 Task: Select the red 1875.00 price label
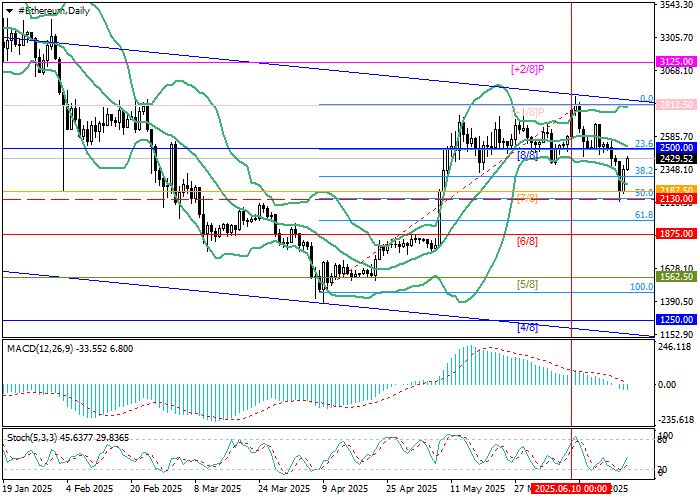click(675, 234)
